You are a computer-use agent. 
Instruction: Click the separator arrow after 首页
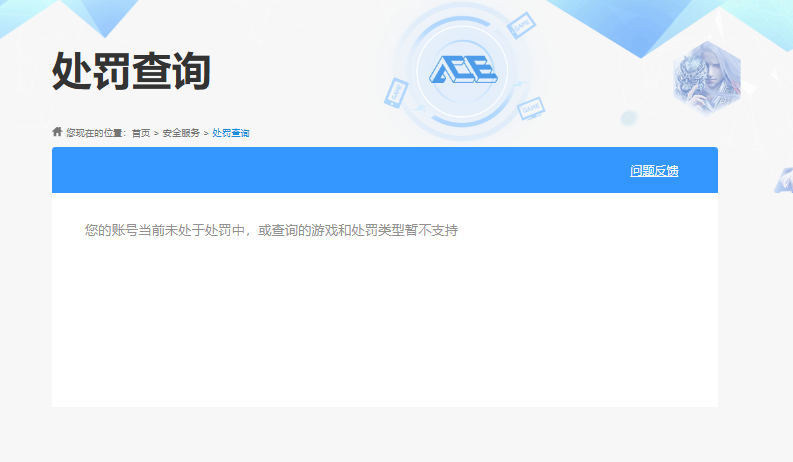pos(156,133)
